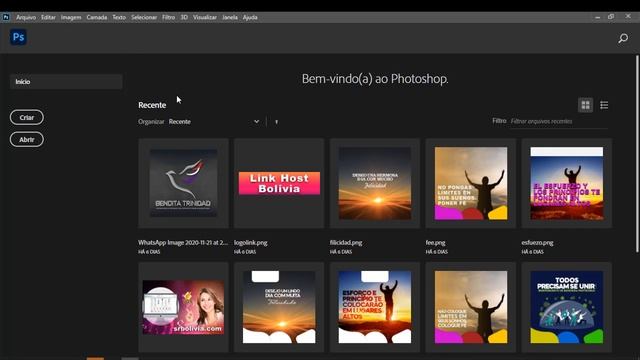Open the 3D menu
This screenshot has width=640, height=360.
click(184, 17)
